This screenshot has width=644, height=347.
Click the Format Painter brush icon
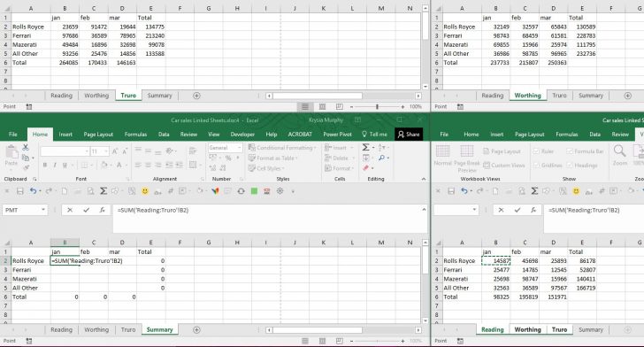pos(27,167)
